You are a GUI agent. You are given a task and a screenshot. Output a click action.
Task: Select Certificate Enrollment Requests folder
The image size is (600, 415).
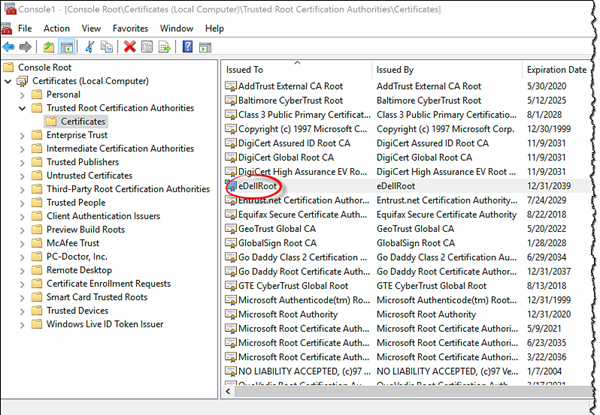109,283
